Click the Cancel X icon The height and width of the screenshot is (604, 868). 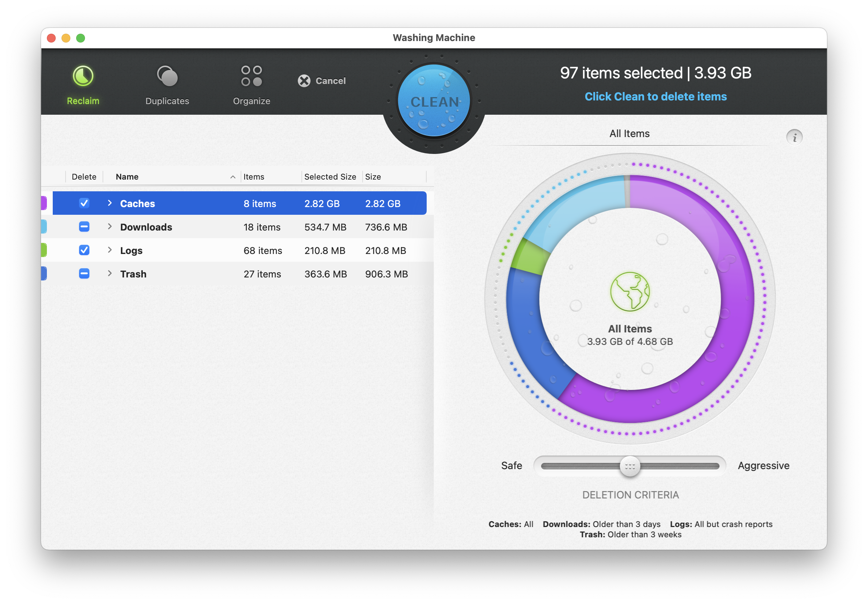304,81
